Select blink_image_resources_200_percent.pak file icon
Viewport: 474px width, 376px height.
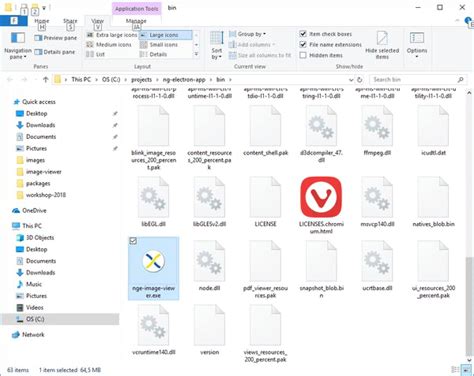pyautogui.click(x=153, y=126)
